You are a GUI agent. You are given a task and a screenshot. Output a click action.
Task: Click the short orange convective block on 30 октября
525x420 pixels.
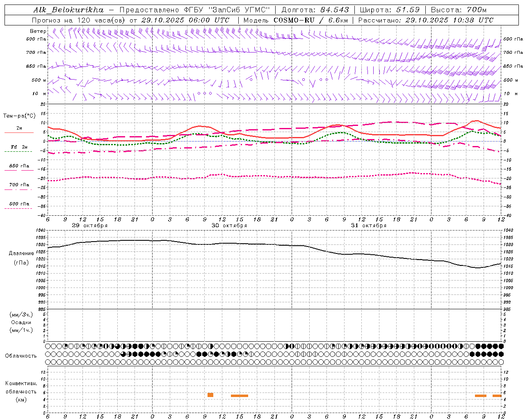210,395
